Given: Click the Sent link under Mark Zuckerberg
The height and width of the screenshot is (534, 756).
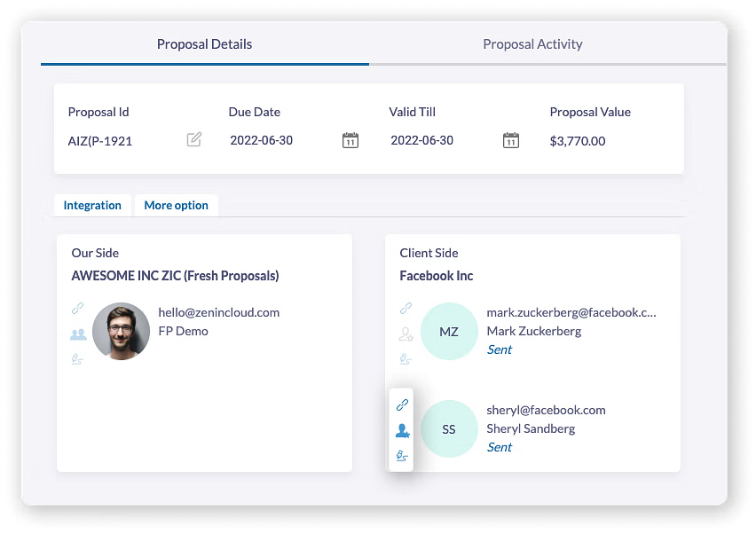Looking at the screenshot, I should pyautogui.click(x=499, y=349).
